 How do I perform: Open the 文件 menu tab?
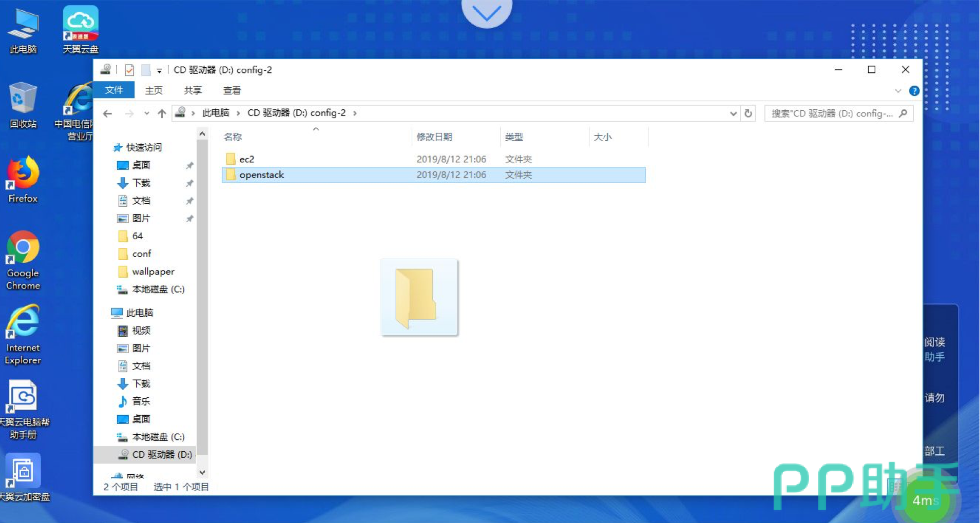[x=114, y=90]
